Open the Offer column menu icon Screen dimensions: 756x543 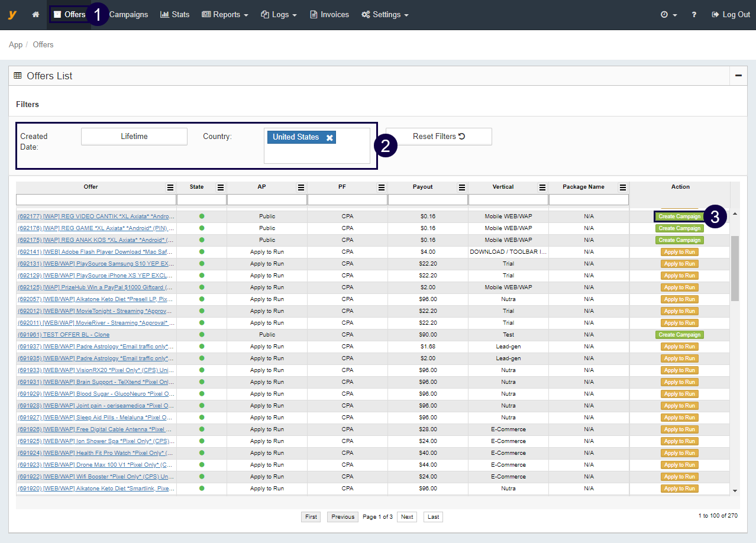[170, 188]
